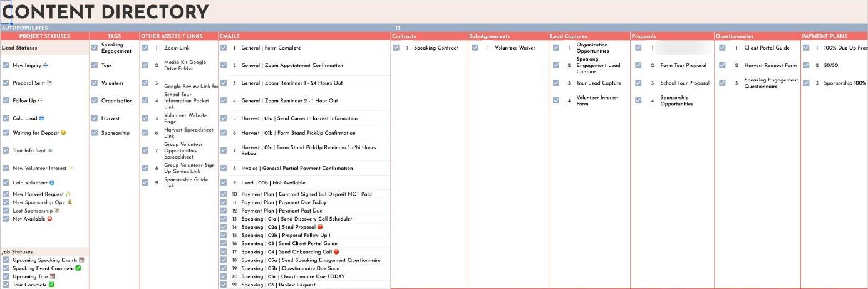This screenshot has width=868, height=289.
Task: Click the School Tour Proposal cell
Action: click(685, 83)
